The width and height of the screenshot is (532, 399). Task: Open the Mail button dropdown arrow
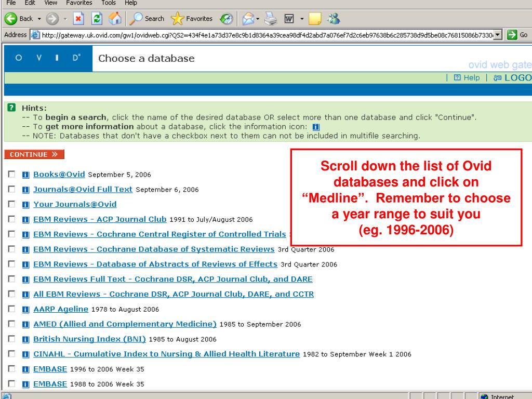(x=258, y=19)
